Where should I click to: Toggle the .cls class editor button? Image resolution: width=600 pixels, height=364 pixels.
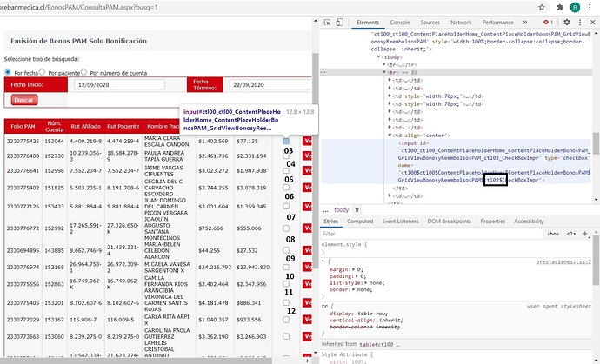tap(570, 234)
